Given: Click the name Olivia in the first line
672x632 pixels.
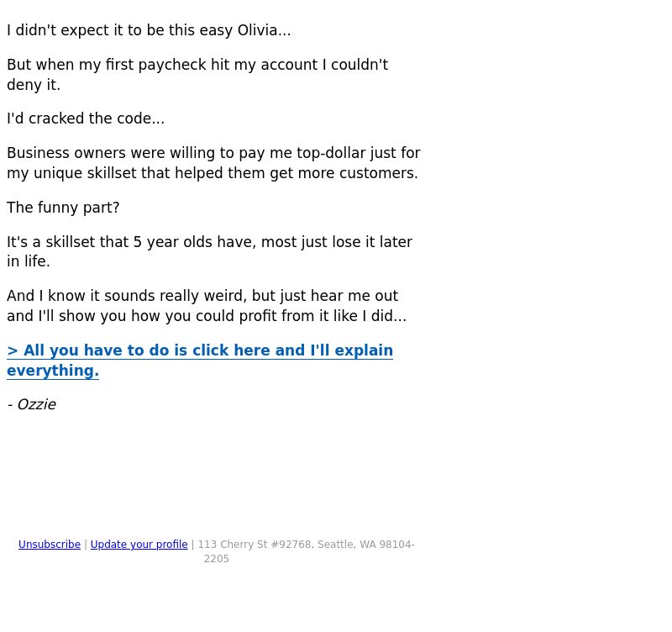Looking at the screenshot, I should 258,30.
